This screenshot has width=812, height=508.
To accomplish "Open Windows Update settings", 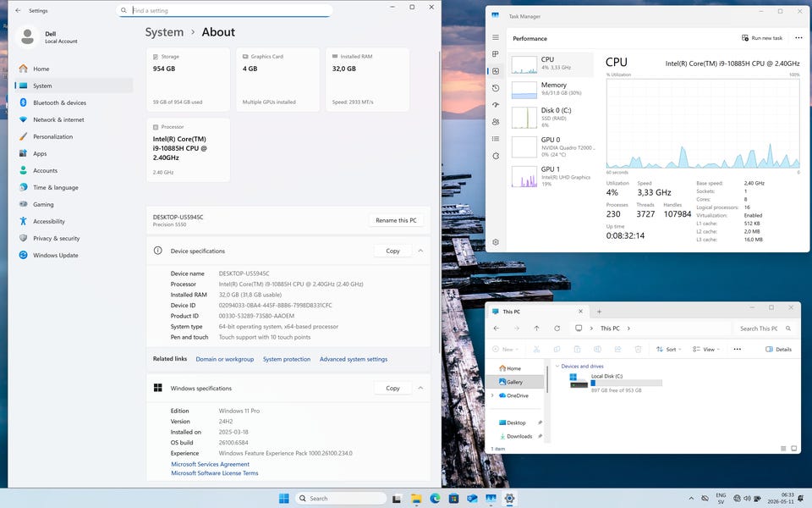I will tap(74, 255).
